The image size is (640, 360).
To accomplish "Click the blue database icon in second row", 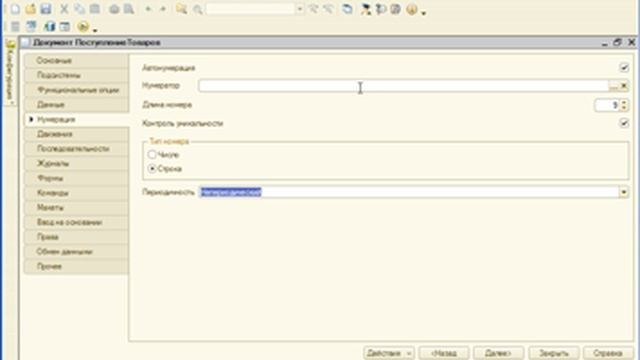I will [49, 27].
